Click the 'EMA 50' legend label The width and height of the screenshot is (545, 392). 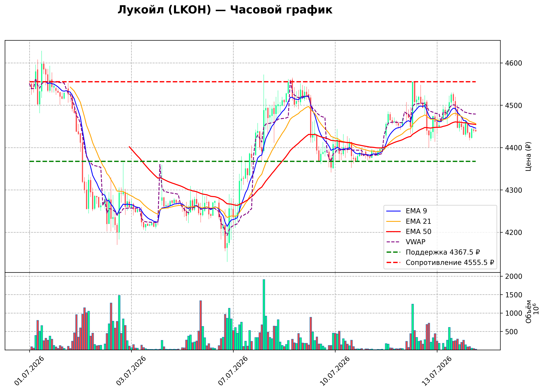coord(418,232)
